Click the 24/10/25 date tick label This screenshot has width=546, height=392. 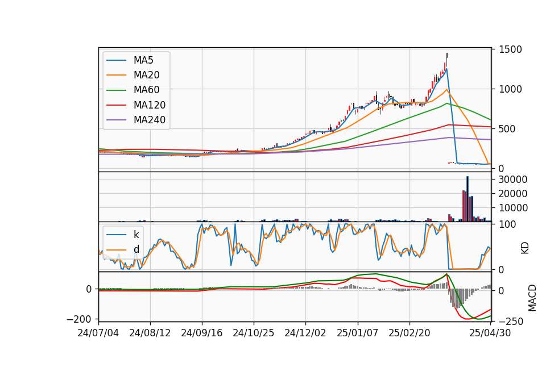coord(254,333)
